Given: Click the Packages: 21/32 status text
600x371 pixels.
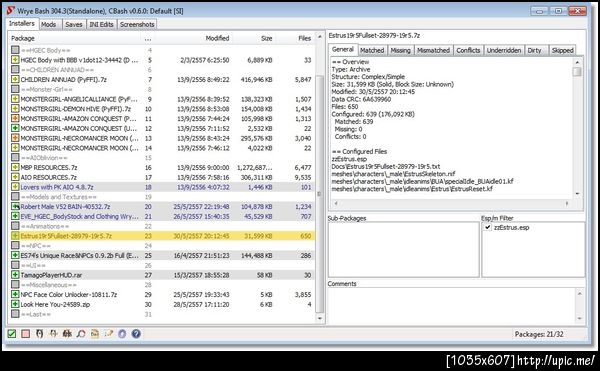Looking at the screenshot, I should (x=539, y=334).
